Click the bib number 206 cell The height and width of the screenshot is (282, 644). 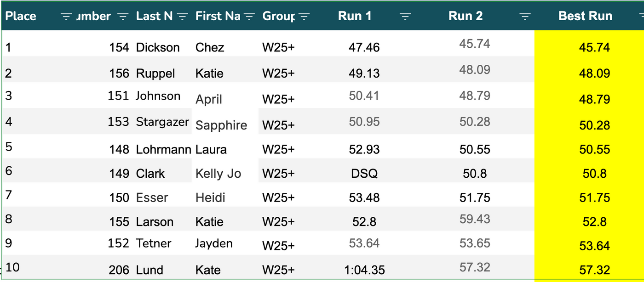[119, 270]
